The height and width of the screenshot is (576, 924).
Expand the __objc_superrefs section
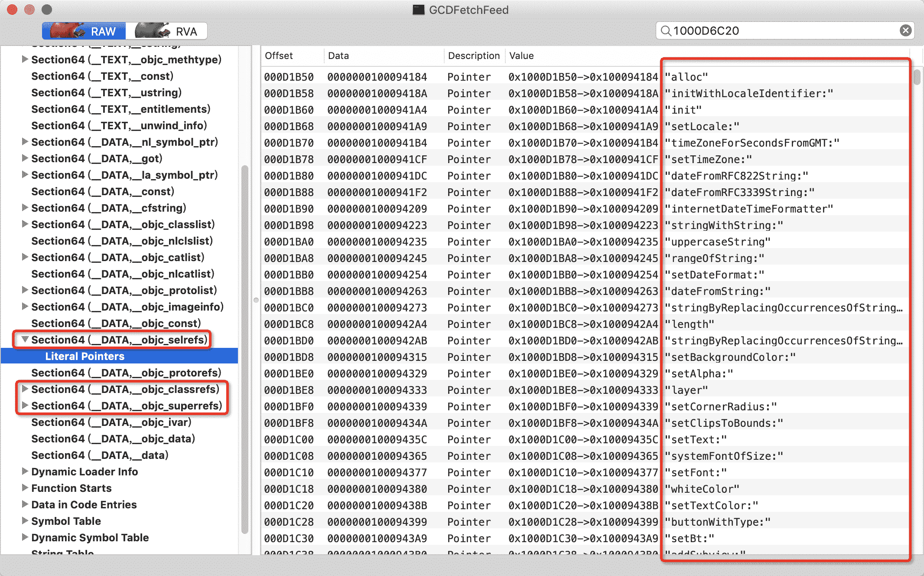[x=25, y=406]
